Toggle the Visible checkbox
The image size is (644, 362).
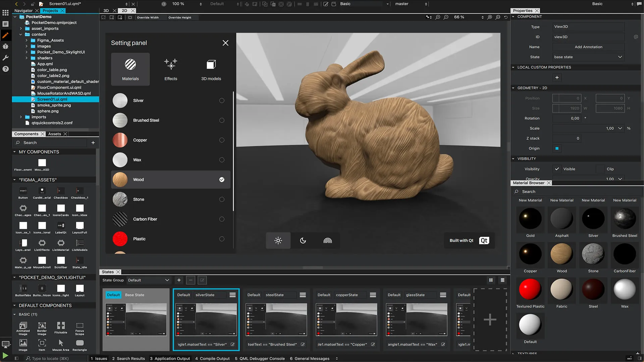point(557,169)
